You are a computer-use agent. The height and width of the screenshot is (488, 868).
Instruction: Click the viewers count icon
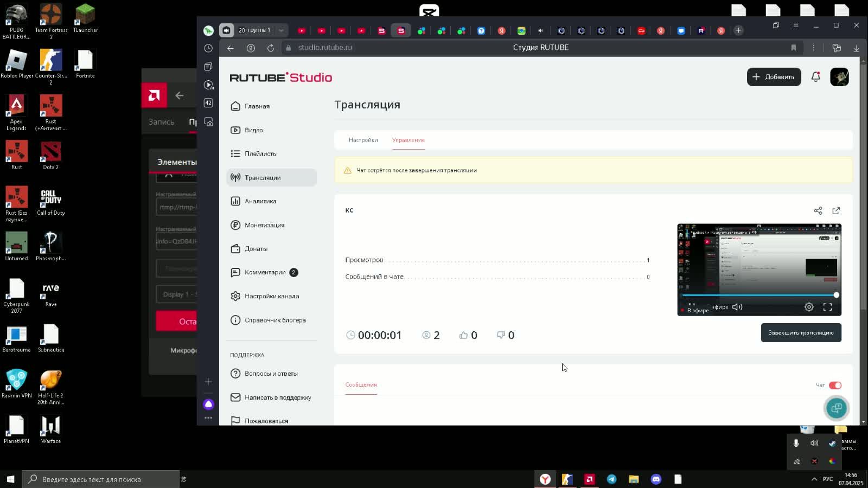(426, 335)
